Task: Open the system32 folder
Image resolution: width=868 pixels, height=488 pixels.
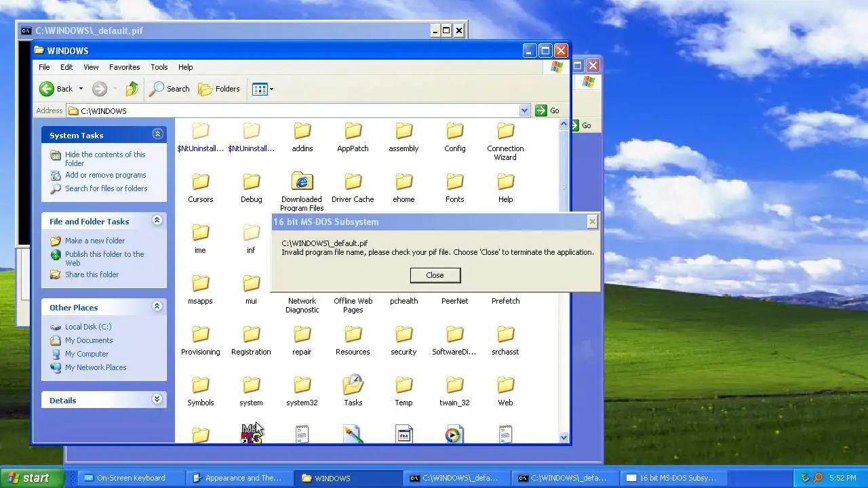Action: pos(302,392)
